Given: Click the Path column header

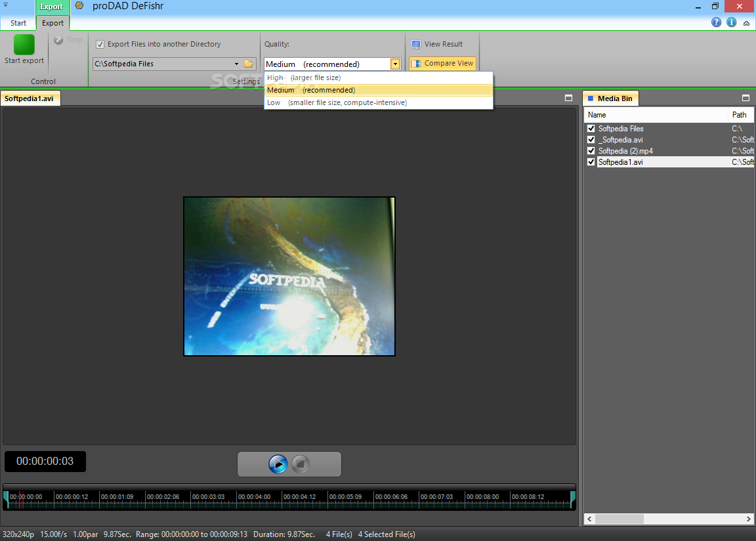Looking at the screenshot, I should 741,115.
